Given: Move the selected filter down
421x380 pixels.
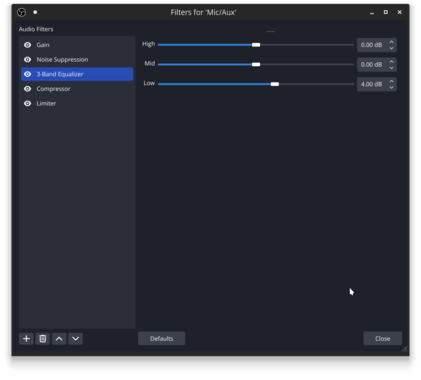Looking at the screenshot, I should tap(76, 339).
